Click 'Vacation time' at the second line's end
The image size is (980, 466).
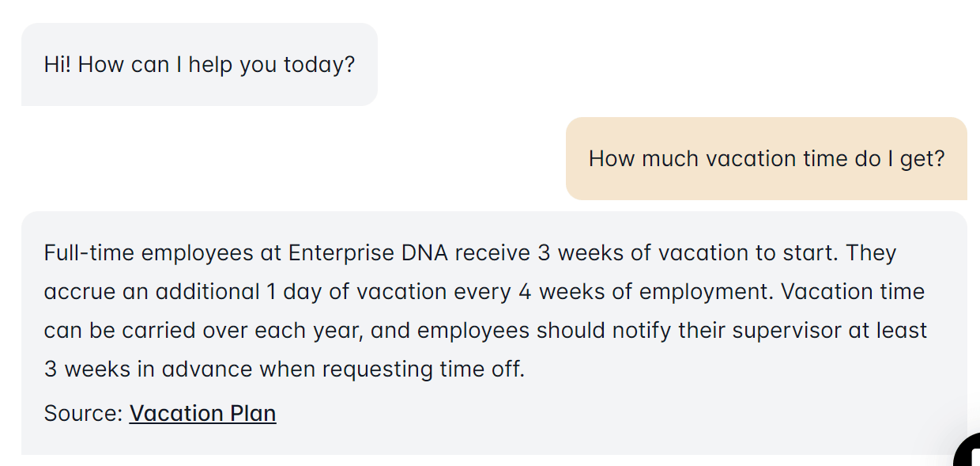853,292
